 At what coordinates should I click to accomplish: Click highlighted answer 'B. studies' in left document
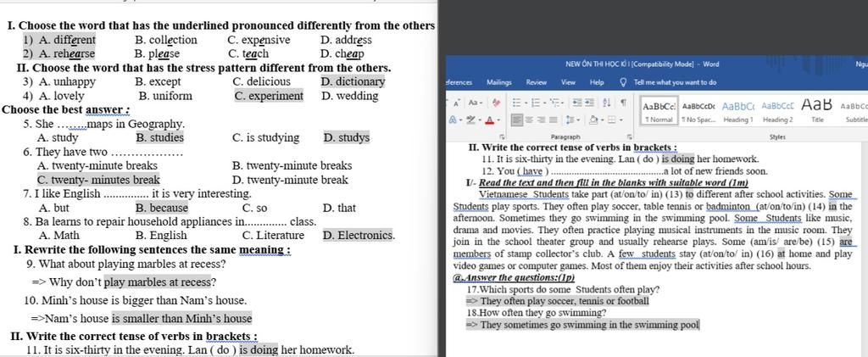coord(159,137)
